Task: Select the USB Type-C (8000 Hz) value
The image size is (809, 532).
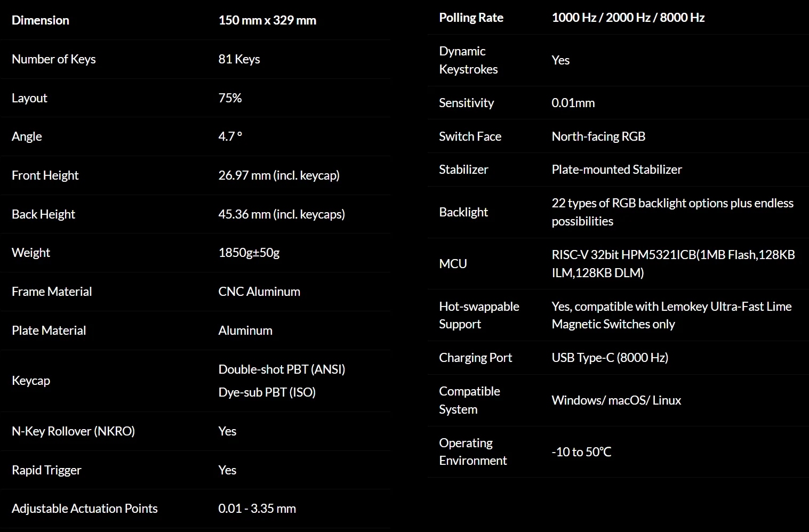Action: coord(610,358)
